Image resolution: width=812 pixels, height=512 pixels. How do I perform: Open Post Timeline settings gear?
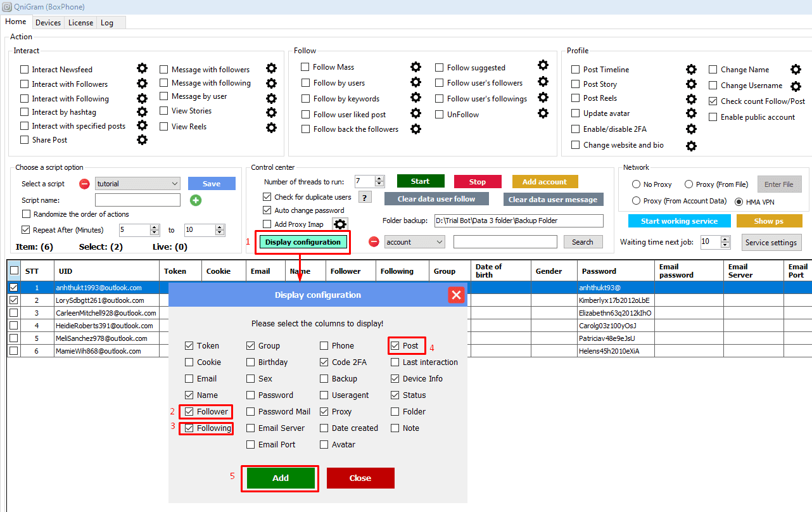[691, 70]
